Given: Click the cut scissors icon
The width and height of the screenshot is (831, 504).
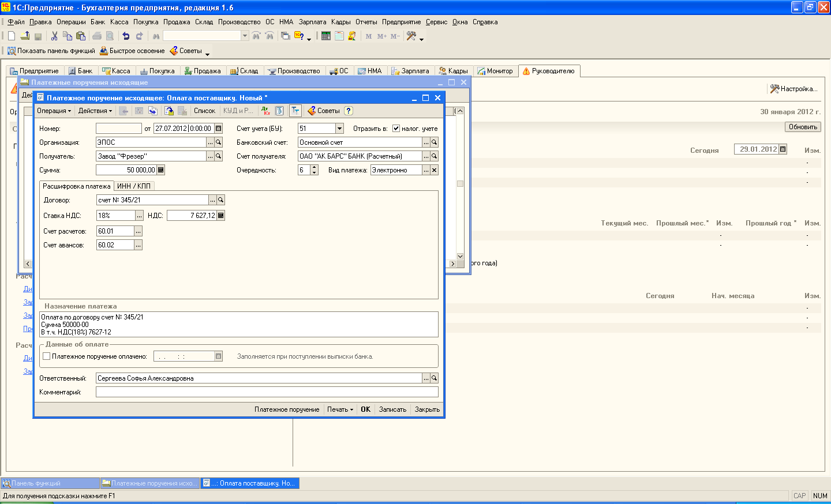Looking at the screenshot, I should click(54, 36).
